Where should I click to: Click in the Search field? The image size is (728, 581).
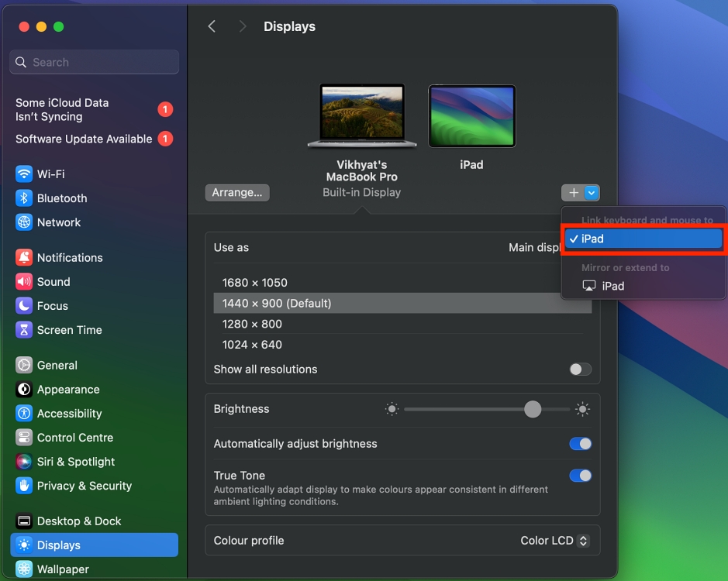tap(95, 62)
